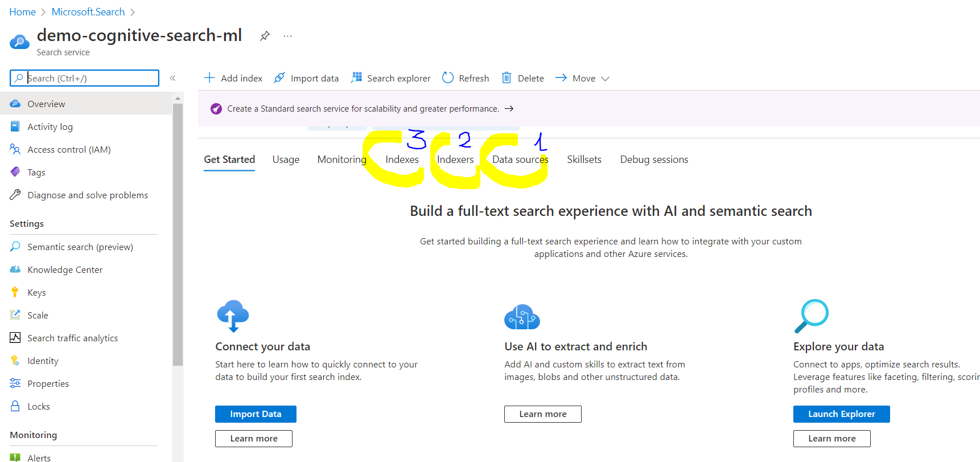Click the rocket icon in the banner
Image resolution: width=980 pixels, height=462 pixels.
click(x=216, y=109)
